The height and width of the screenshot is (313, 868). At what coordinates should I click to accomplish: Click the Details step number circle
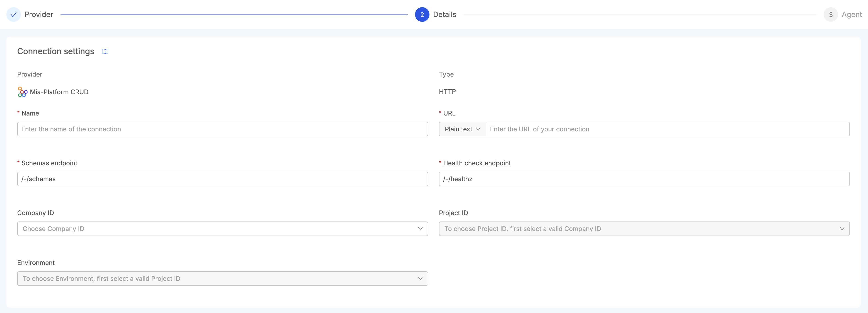click(x=422, y=14)
